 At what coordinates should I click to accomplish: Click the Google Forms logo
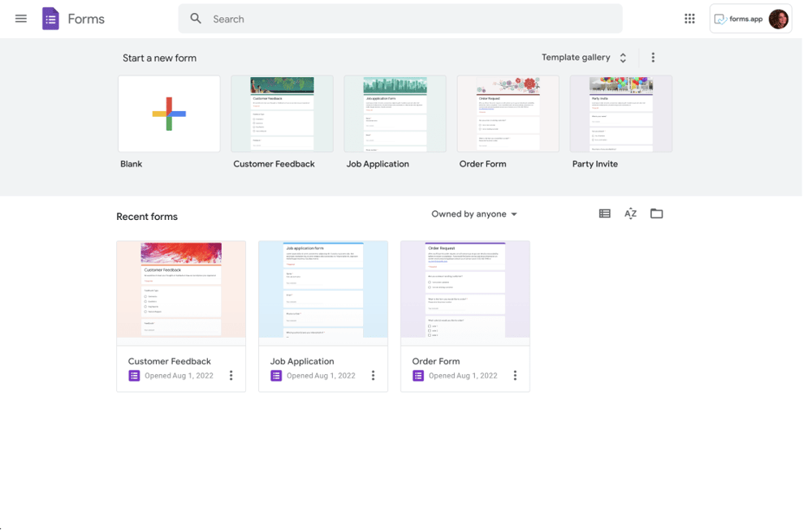tap(50, 18)
